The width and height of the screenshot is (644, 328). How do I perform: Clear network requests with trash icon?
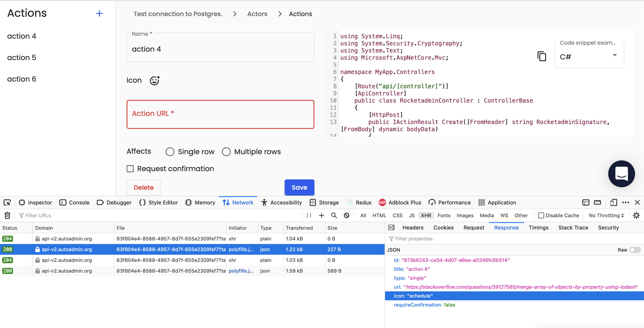tap(7, 215)
